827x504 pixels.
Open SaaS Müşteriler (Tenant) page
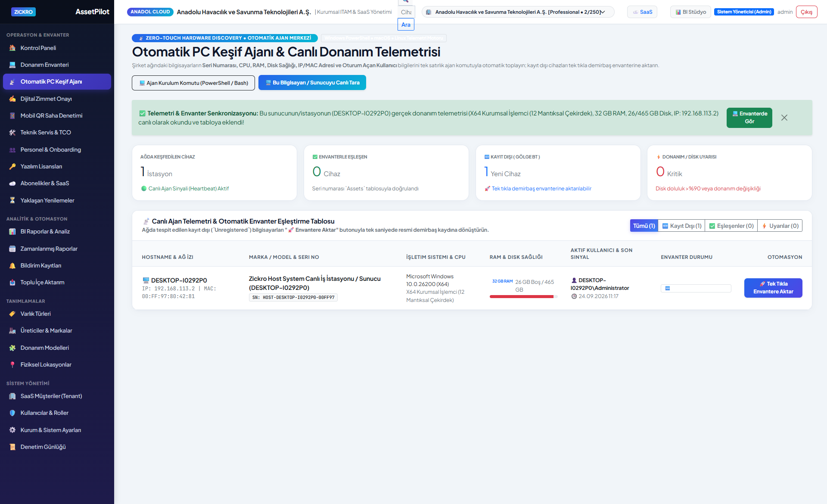point(57,396)
